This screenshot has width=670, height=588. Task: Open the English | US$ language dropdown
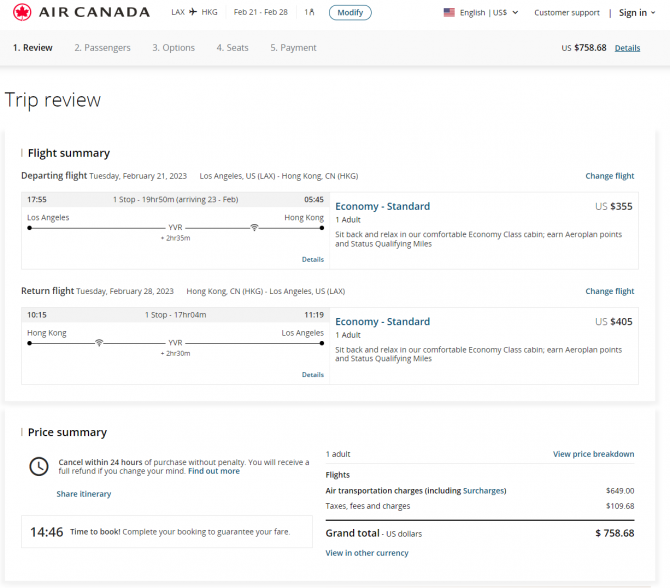(489, 12)
